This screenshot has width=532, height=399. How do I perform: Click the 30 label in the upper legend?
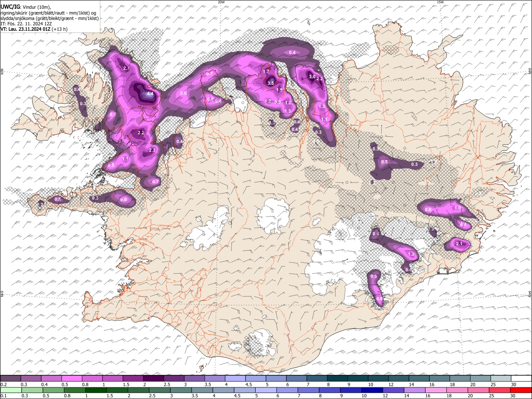coord(513,384)
